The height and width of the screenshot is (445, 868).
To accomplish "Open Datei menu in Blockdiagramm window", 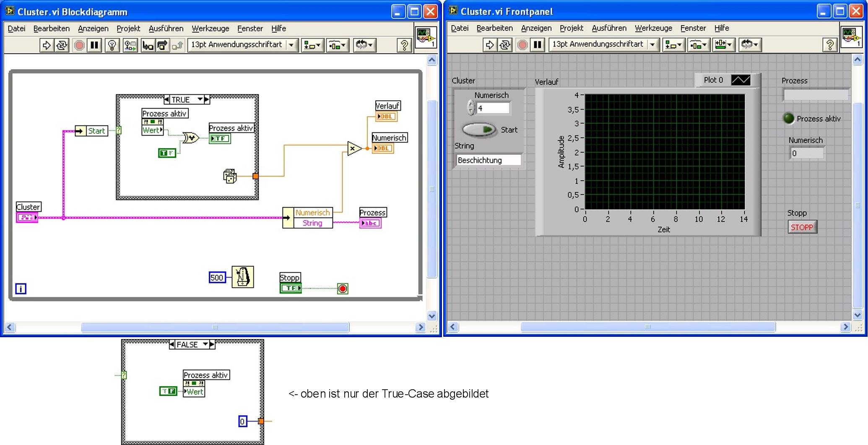I will [x=17, y=29].
